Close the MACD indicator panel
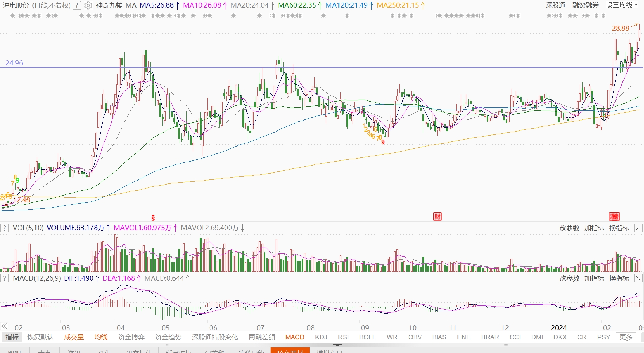 point(638,278)
